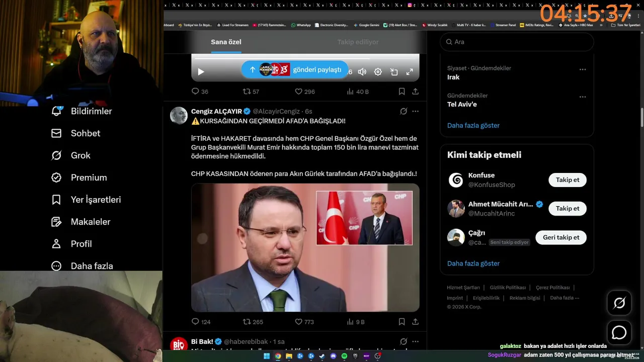This screenshot has width=644, height=362.
Task: Mute the video volume icon
Action: [x=362, y=72]
